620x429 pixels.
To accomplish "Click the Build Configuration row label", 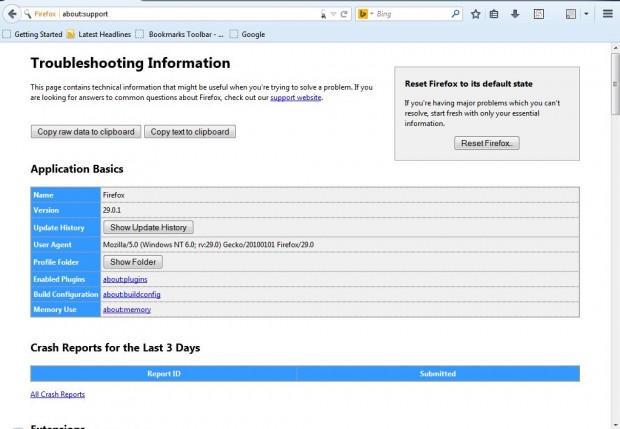I will (x=66, y=295).
